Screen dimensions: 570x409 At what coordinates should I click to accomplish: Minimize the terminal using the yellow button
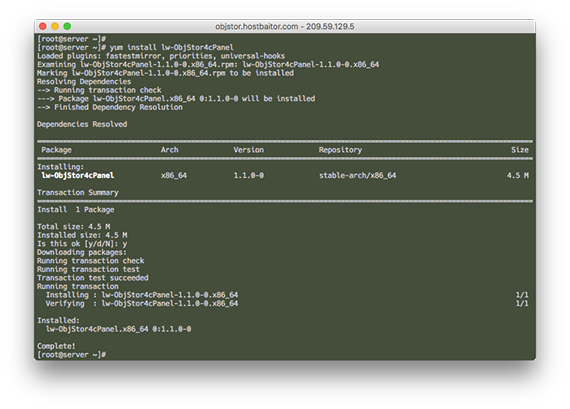coord(55,26)
